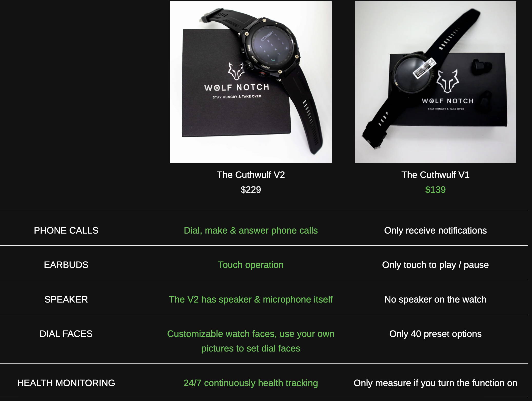Click 'Only receive notifications' text

click(x=435, y=230)
